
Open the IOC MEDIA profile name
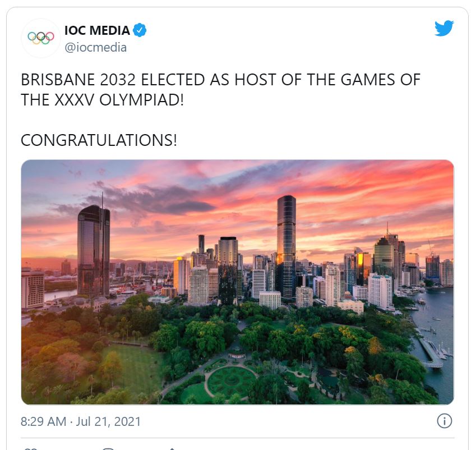point(97,30)
